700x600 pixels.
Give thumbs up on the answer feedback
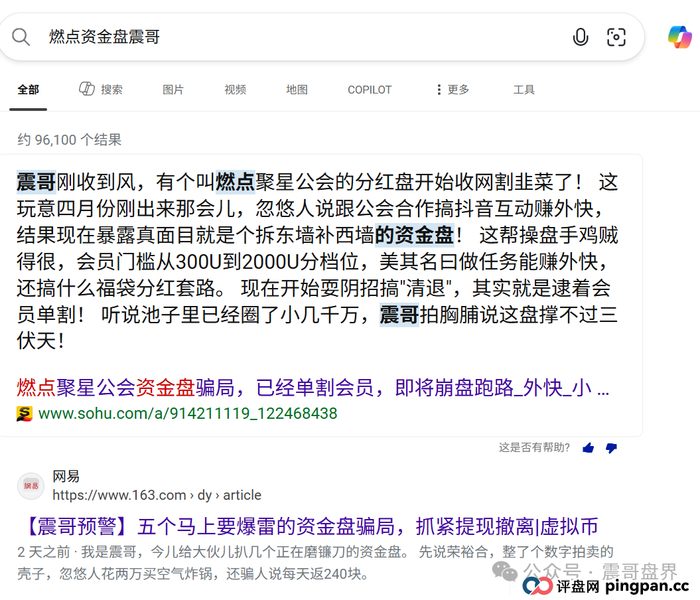point(588,447)
